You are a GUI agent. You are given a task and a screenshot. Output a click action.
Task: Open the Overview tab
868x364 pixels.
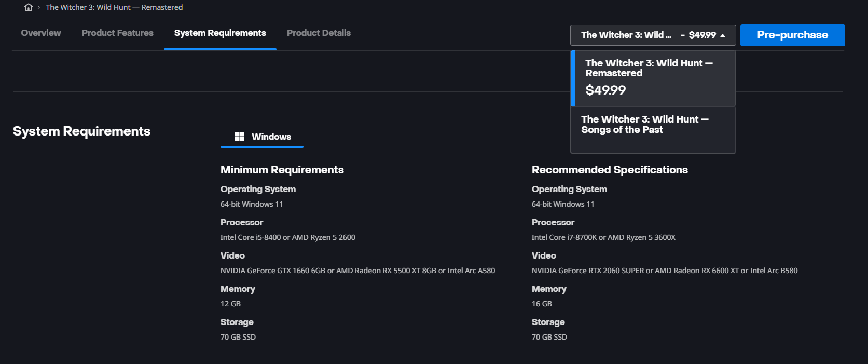coord(41,33)
